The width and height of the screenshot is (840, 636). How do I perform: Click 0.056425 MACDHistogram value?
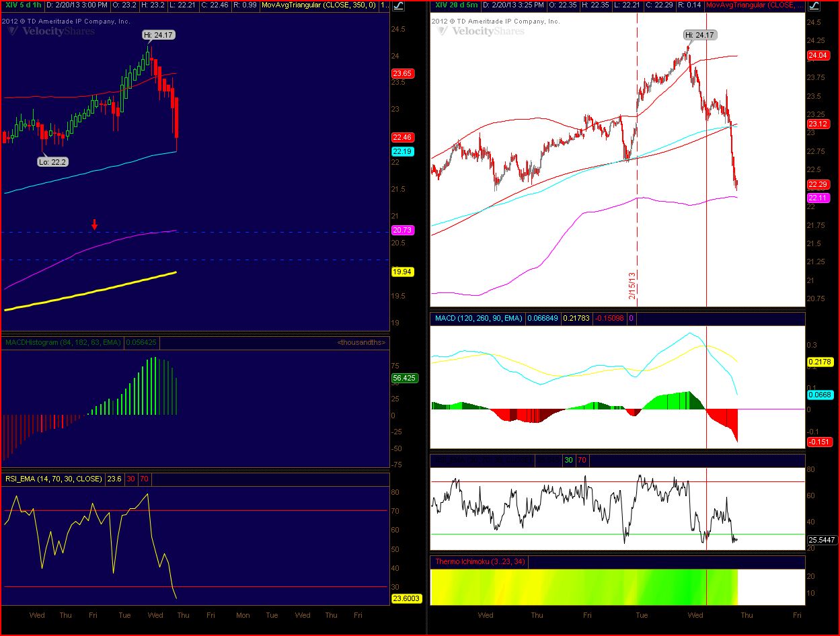[x=142, y=342]
